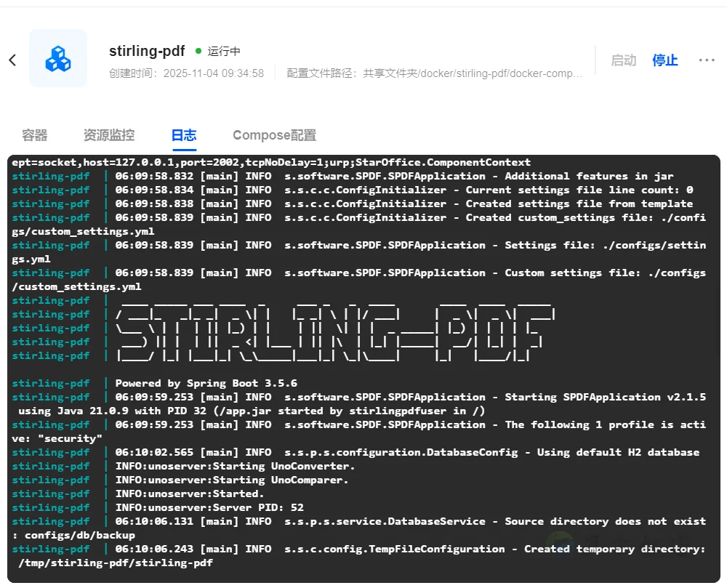The height and width of the screenshot is (588, 727).
Task: Click the back arrow to go back
Action: pos(12,60)
